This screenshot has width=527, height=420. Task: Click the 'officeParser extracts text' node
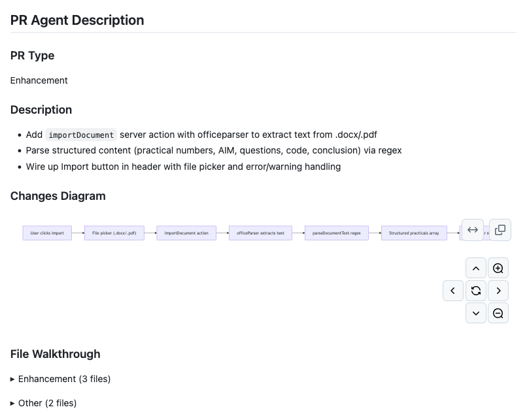[260, 233]
